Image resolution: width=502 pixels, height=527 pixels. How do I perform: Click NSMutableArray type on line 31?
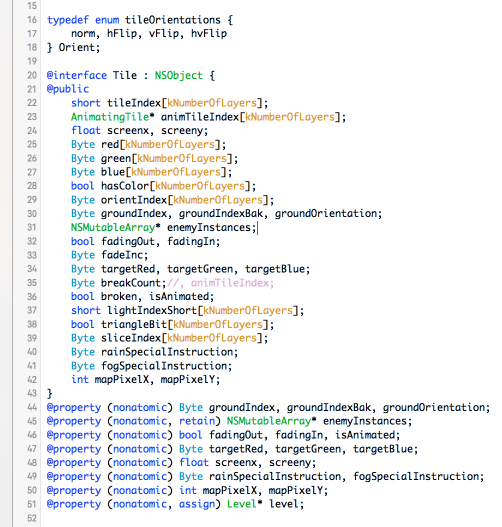pos(113,228)
